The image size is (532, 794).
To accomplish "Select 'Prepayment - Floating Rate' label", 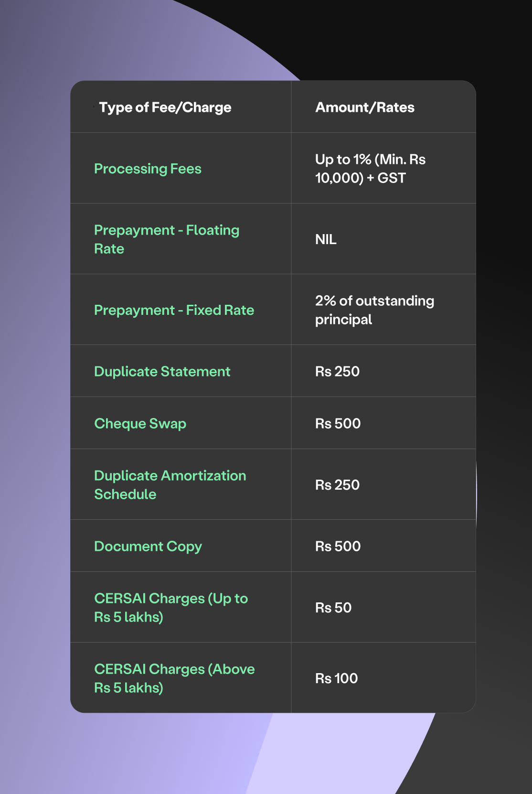I will 166,239.
